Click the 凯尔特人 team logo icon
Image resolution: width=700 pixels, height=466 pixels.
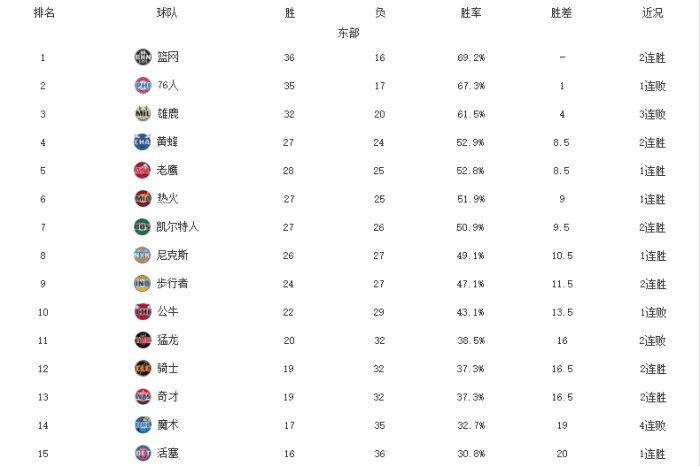[142, 227]
